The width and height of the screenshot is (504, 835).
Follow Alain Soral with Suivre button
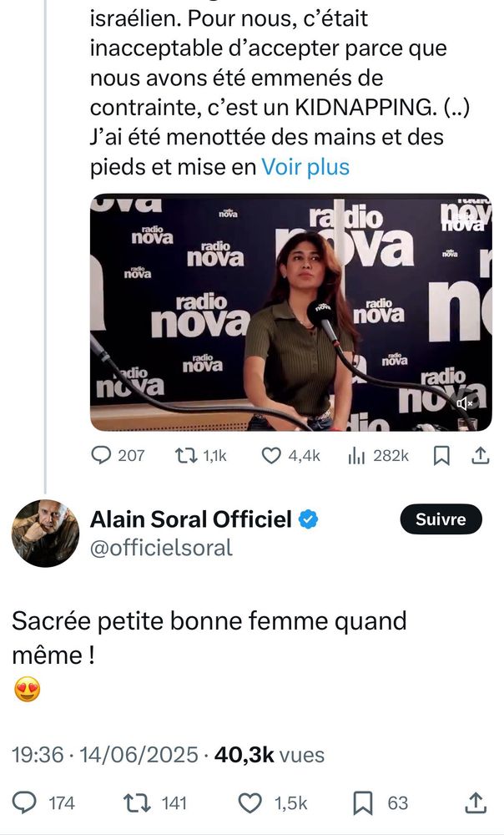[x=441, y=519]
